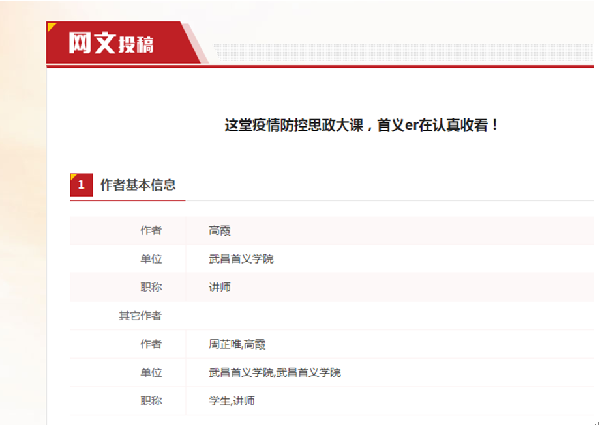Click the co-authors value 周芷唯,高霞
Viewport: 600px width, 425px height.
coord(237,344)
